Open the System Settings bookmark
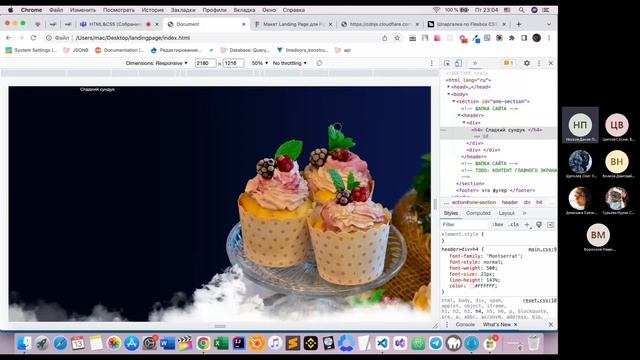The image size is (640, 360). [31, 50]
